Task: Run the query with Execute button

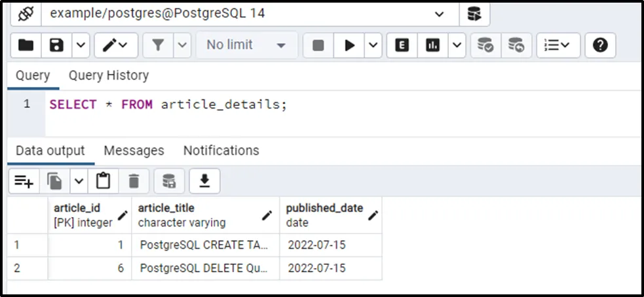Action: pos(350,45)
